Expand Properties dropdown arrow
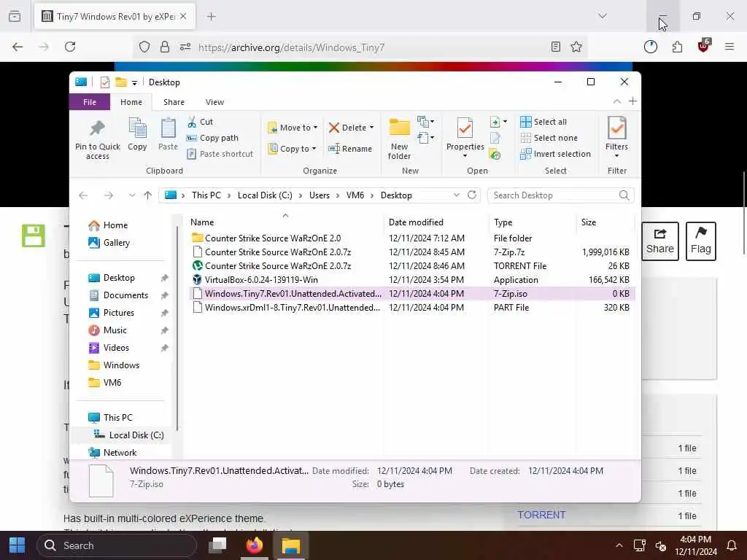This screenshot has width=747, height=560. [x=465, y=156]
